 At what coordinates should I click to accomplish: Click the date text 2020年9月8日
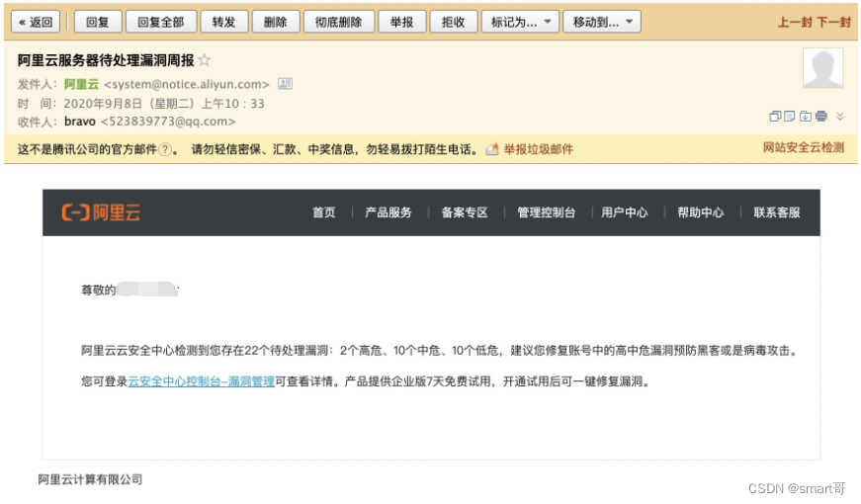(x=103, y=103)
